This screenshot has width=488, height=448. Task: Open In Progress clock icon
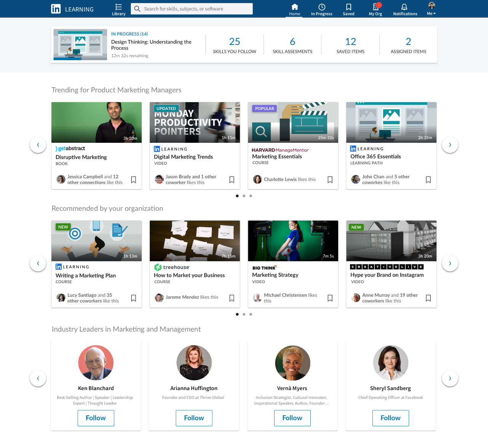coord(322,7)
